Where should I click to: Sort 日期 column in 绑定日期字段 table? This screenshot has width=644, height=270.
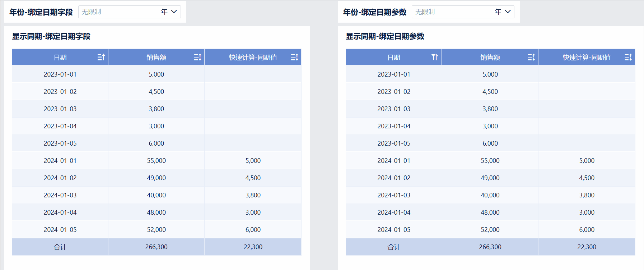[x=101, y=57]
